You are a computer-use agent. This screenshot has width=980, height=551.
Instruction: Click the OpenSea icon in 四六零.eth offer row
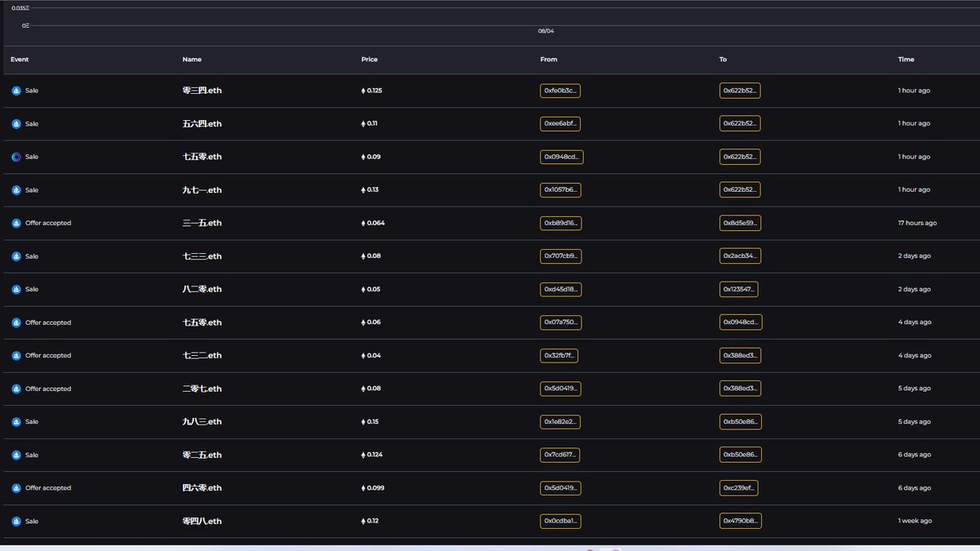(16, 488)
